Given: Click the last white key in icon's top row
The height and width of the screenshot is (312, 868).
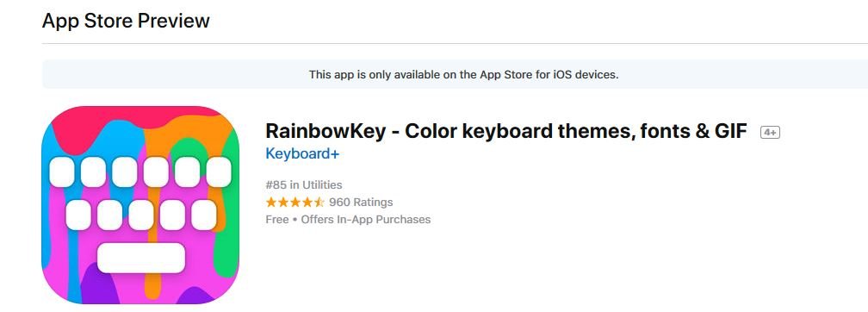Looking at the screenshot, I should (x=219, y=172).
